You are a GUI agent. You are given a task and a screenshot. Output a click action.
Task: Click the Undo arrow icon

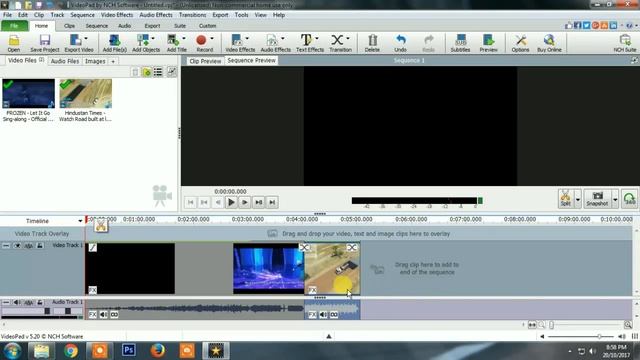pyautogui.click(x=401, y=40)
